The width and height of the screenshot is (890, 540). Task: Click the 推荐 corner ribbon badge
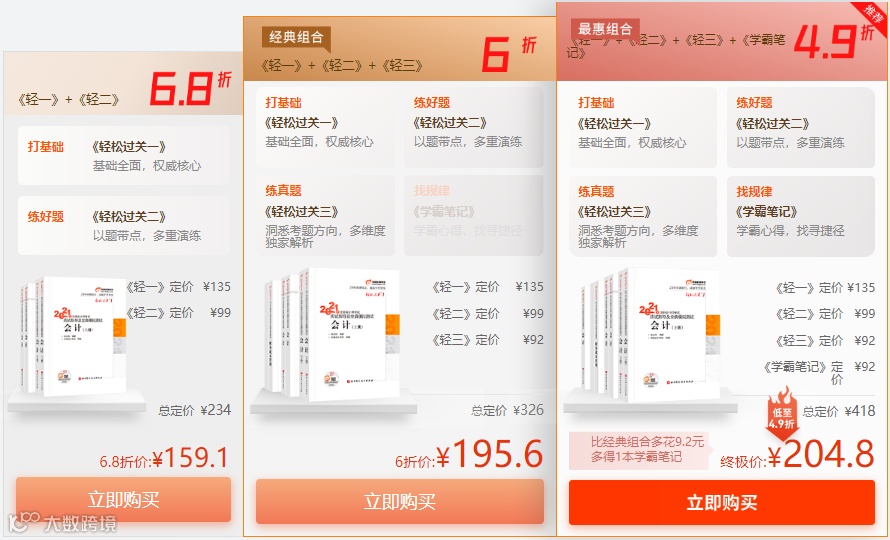pyautogui.click(x=872, y=14)
